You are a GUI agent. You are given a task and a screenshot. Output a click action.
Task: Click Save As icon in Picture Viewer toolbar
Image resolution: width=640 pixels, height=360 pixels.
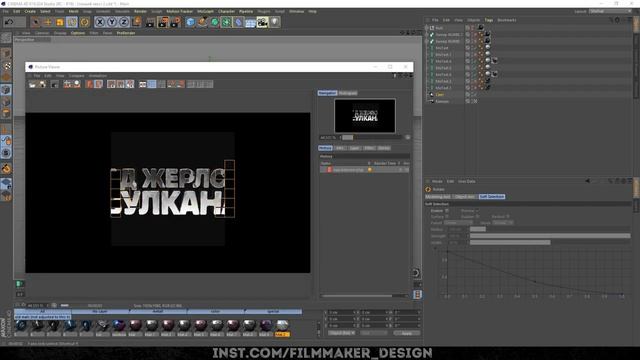click(42, 84)
